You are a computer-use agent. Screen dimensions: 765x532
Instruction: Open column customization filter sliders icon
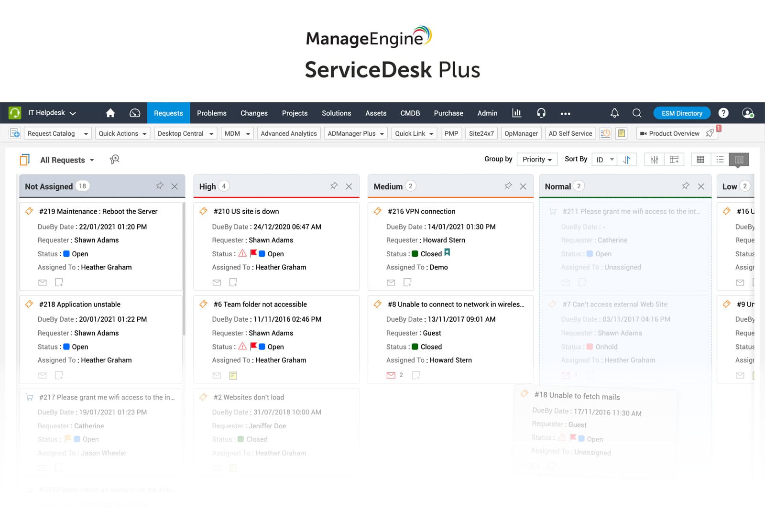tap(655, 160)
